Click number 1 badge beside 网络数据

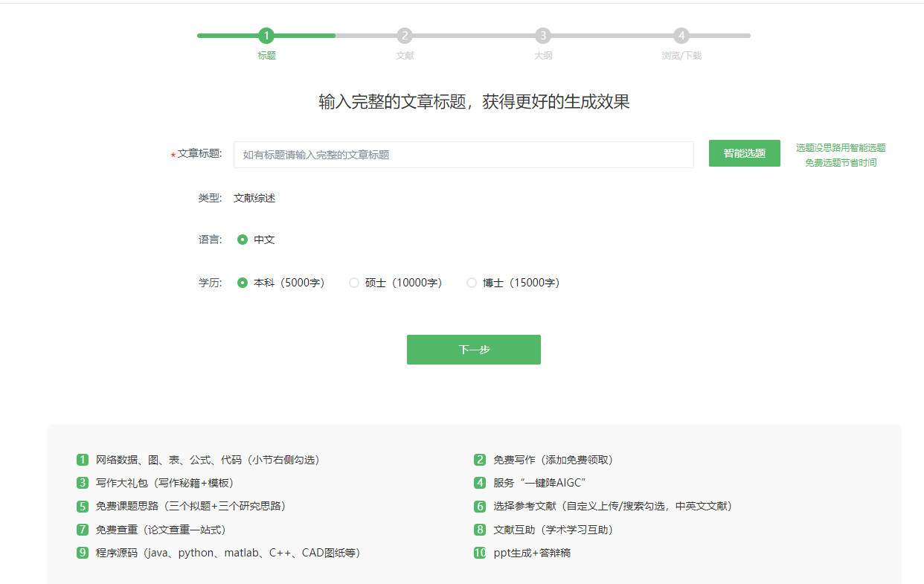83,460
